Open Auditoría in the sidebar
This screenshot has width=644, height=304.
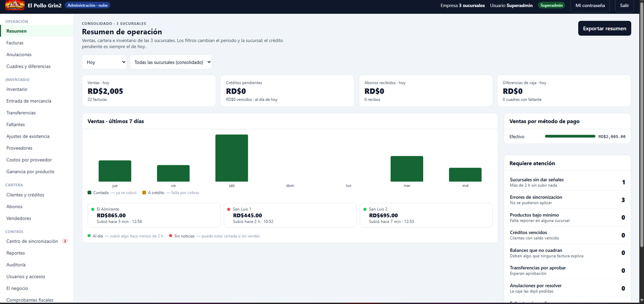(x=37, y=265)
